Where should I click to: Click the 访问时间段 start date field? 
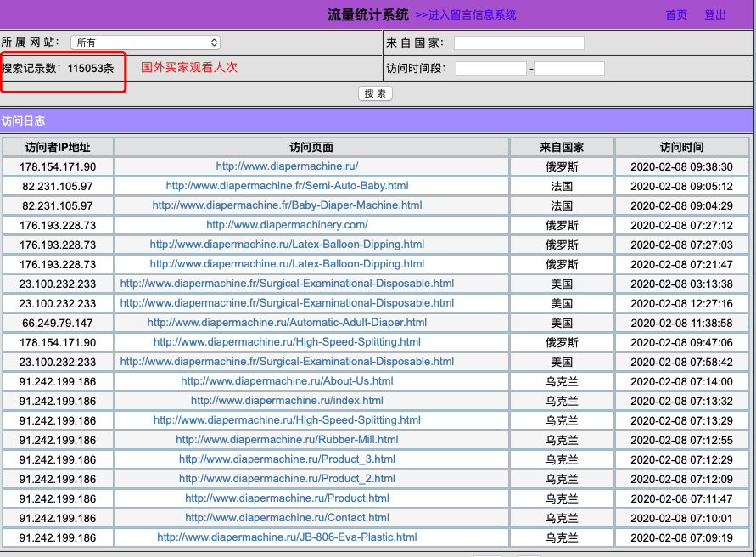click(x=490, y=68)
